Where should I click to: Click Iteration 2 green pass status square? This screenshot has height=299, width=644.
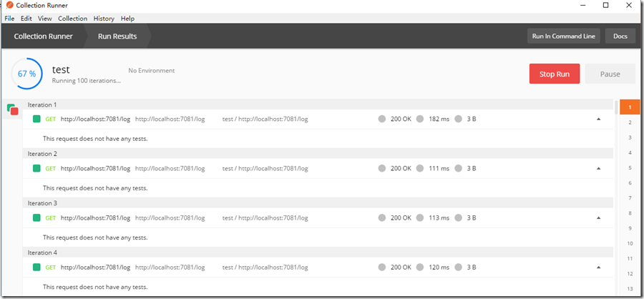pyautogui.click(x=36, y=169)
